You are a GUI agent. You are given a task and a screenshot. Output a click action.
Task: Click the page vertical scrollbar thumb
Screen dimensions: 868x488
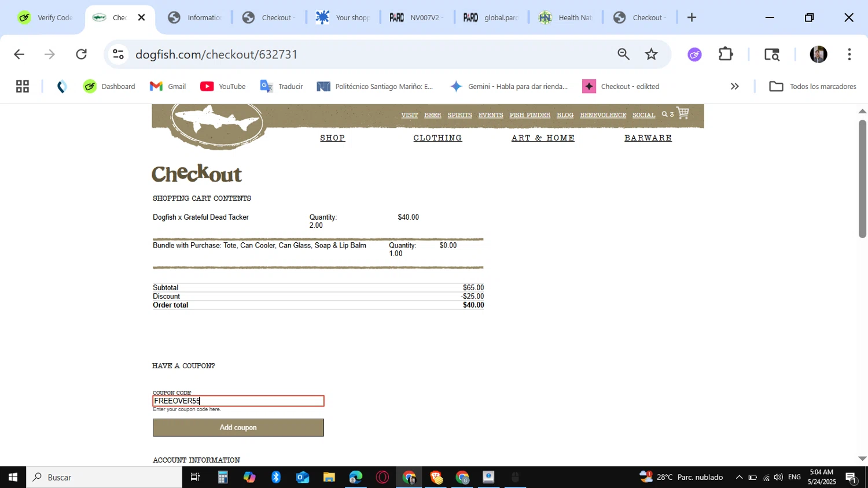pos(862,178)
